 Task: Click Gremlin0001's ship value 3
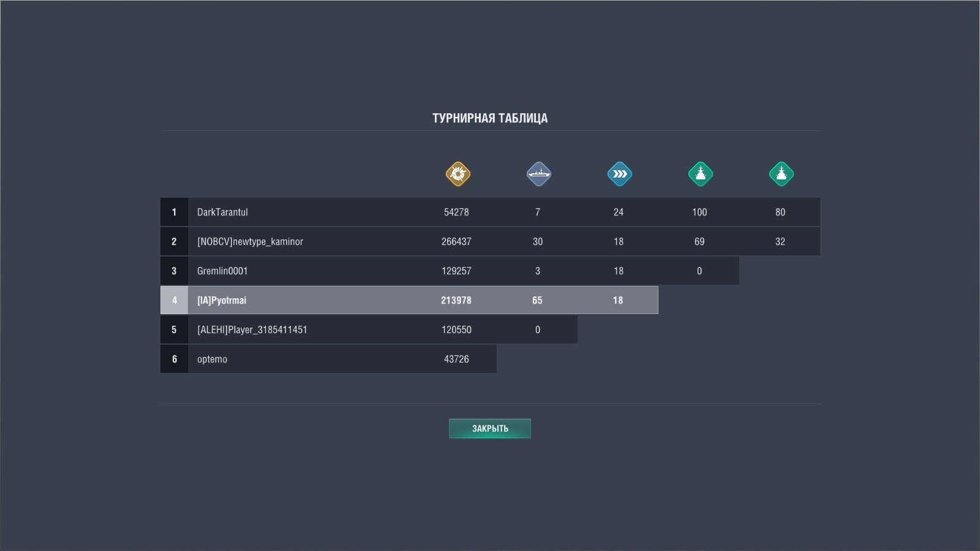(538, 271)
